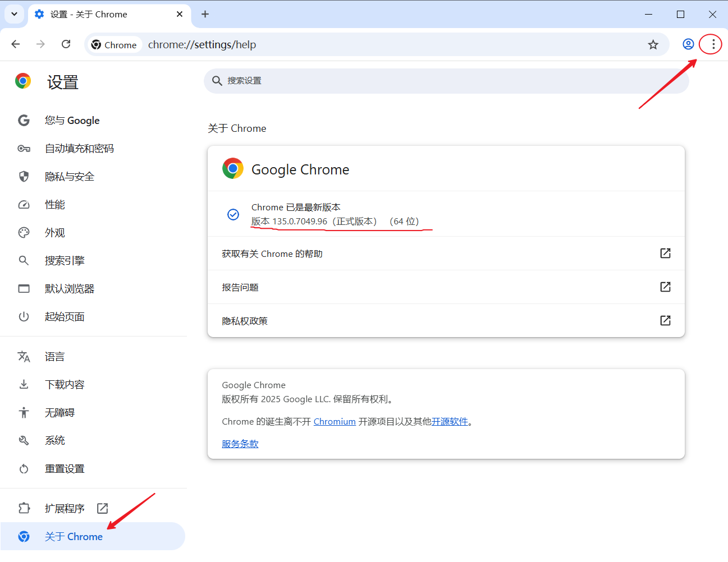Open the Chrome three-dot menu
This screenshot has height=562, width=728.
(713, 44)
